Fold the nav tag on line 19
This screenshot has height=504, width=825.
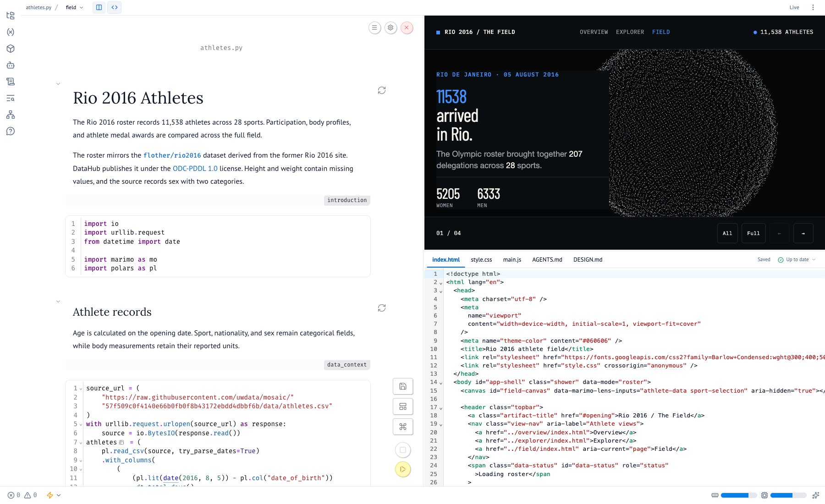tap(441, 424)
